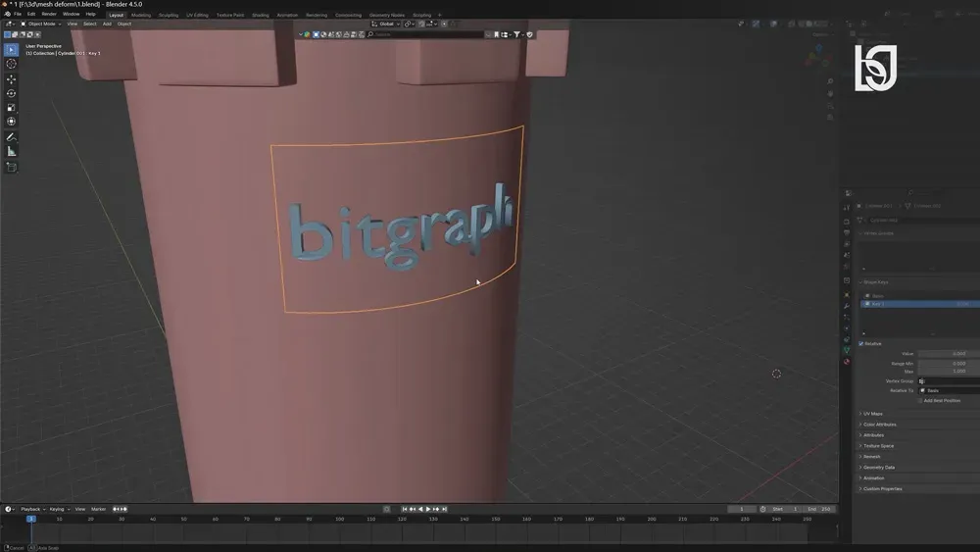Click the filter funnel icon in outliner header
This screenshot has width=980, height=552.
point(516,34)
